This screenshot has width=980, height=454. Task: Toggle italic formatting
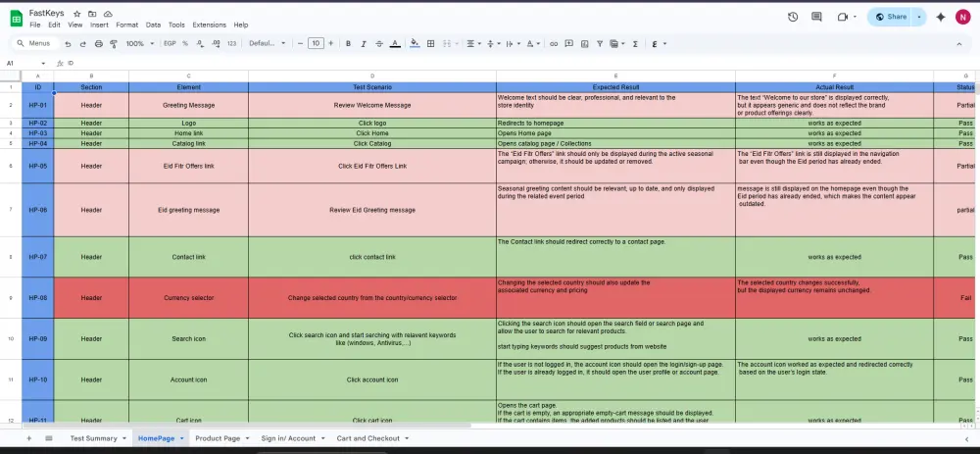pos(364,44)
